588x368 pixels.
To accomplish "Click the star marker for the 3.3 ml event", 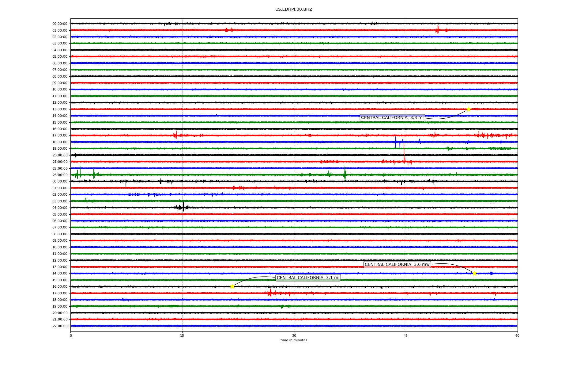I will 468,109.
